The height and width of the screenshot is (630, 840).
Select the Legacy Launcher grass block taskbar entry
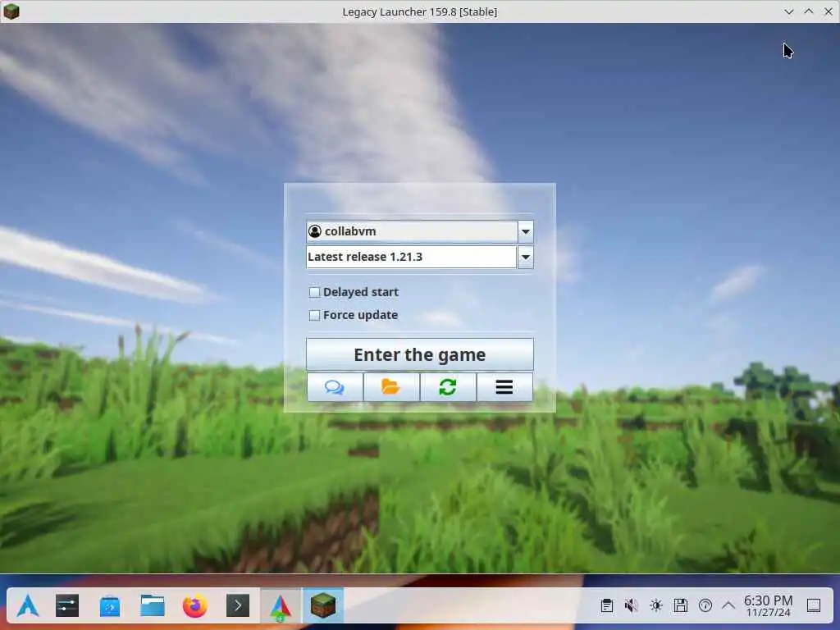pos(323,606)
